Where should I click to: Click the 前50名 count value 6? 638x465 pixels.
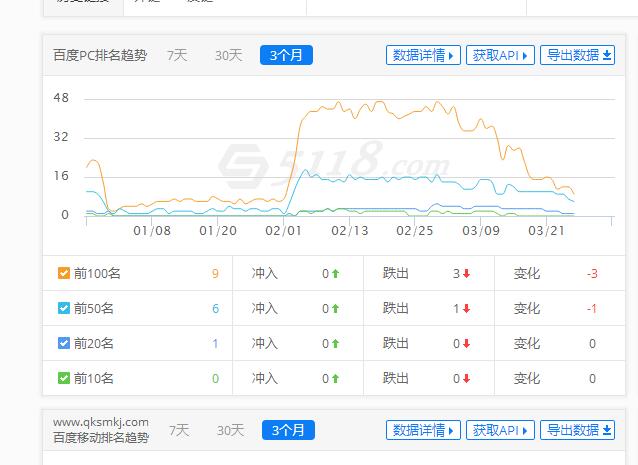215,308
